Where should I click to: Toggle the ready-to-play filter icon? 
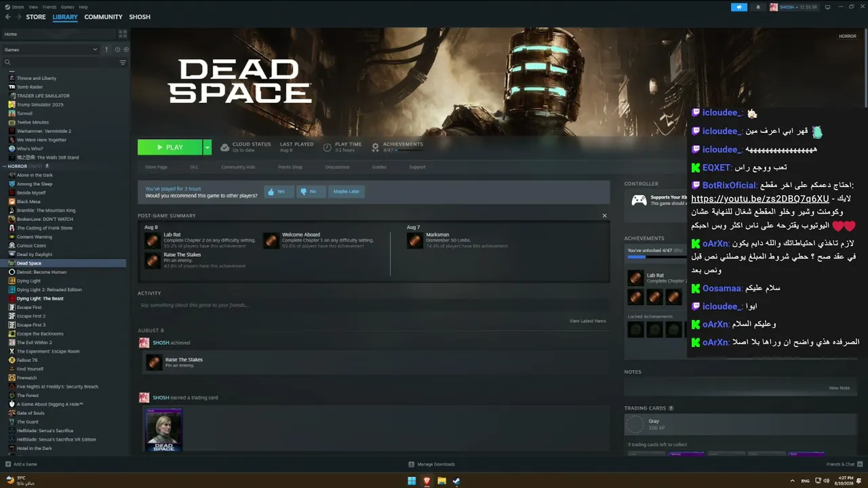(126, 49)
